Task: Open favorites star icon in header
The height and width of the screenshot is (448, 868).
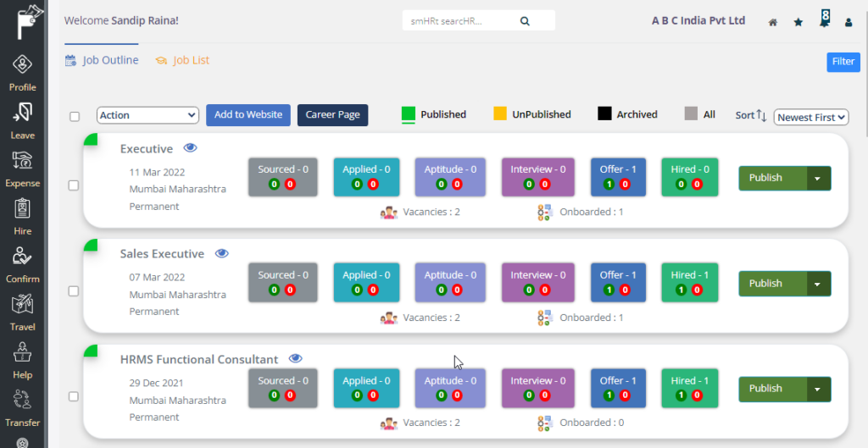Action: point(798,22)
